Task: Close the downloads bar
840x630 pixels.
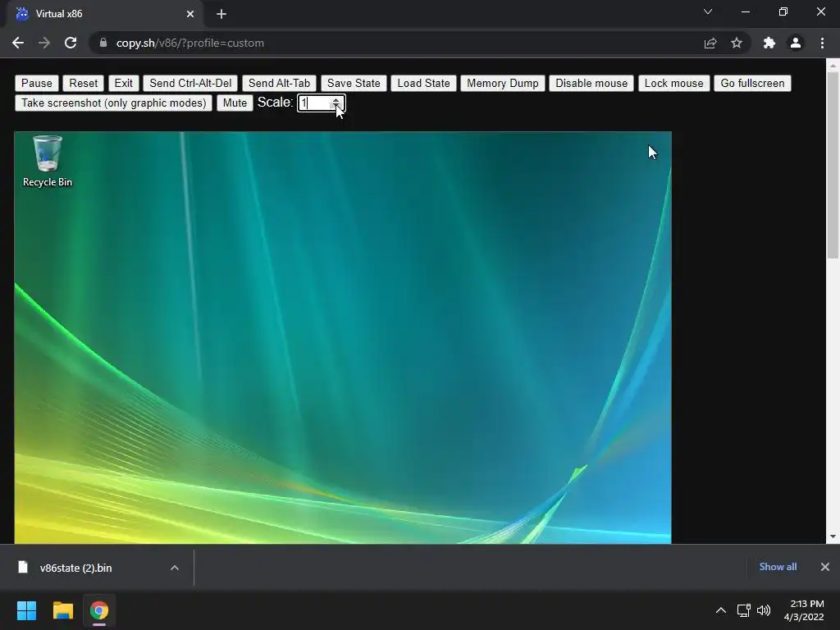Action: pos(825,567)
